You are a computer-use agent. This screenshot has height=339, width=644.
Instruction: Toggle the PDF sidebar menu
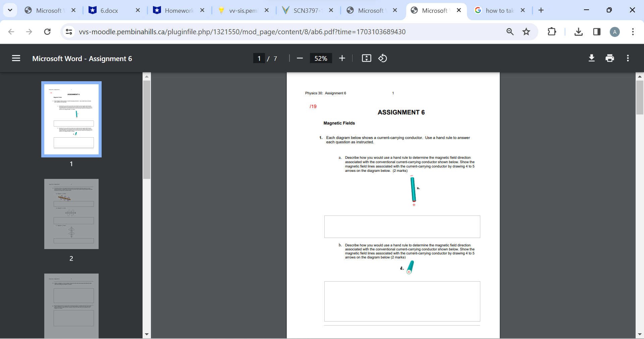(16, 58)
